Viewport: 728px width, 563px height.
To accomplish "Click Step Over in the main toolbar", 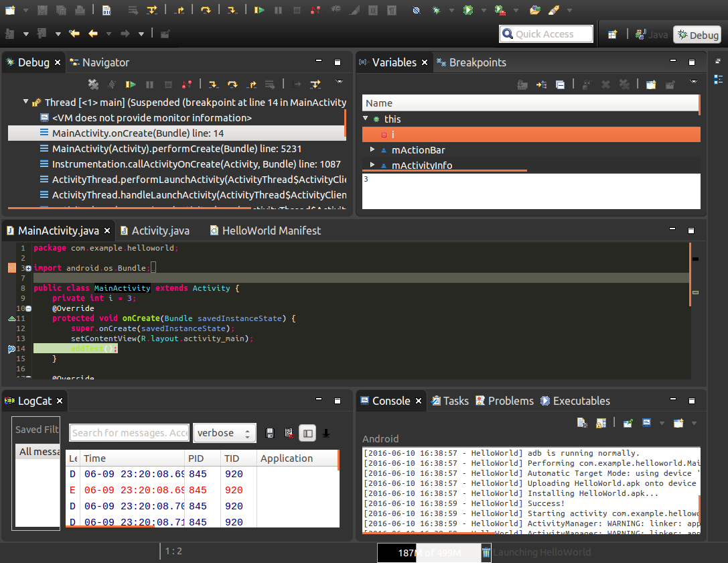I will [x=205, y=10].
